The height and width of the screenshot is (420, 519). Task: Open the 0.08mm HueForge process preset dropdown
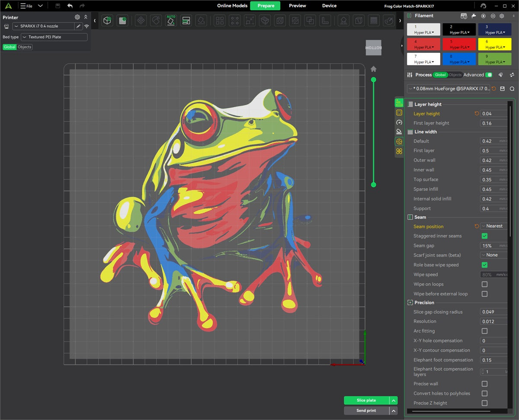[448, 89]
